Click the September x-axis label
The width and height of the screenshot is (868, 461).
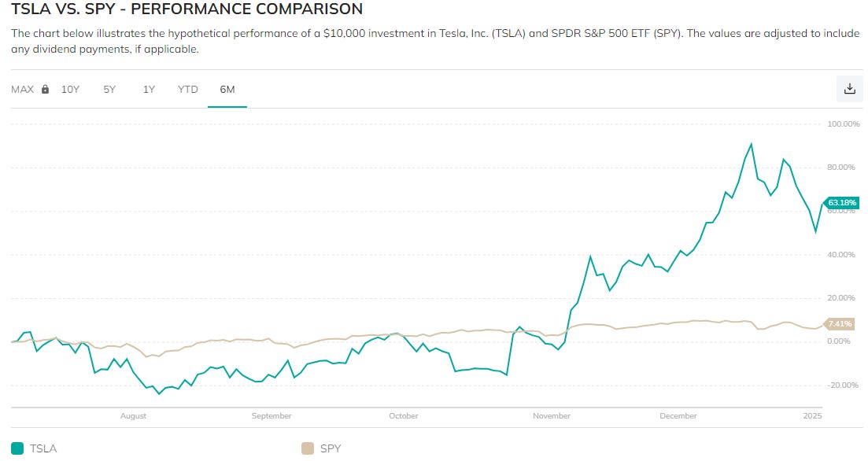[x=271, y=415]
